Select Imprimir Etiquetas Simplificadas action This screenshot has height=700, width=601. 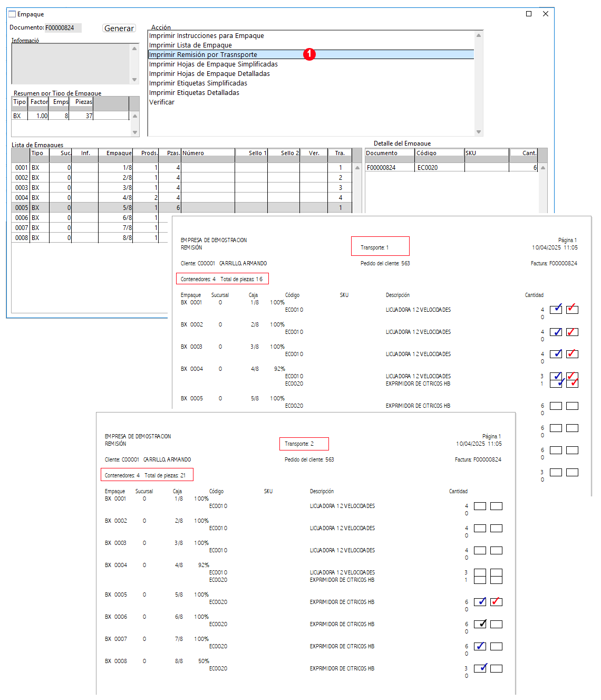click(311, 83)
